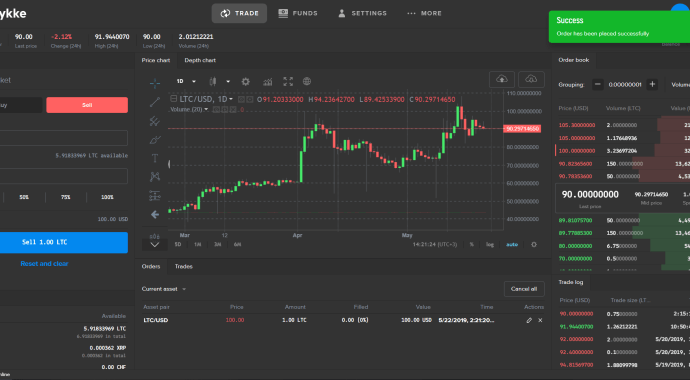Open the Trade log tab
This screenshot has height=380, width=690.
click(571, 282)
